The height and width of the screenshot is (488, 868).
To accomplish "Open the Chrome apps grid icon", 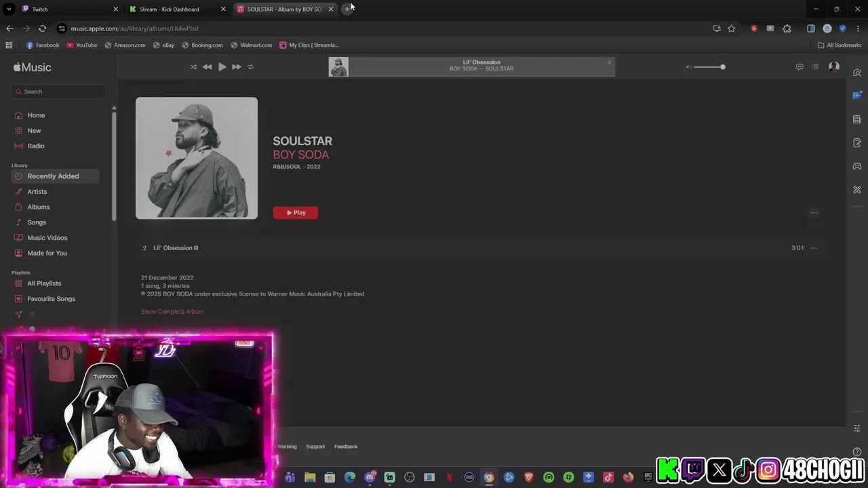I will (9, 45).
